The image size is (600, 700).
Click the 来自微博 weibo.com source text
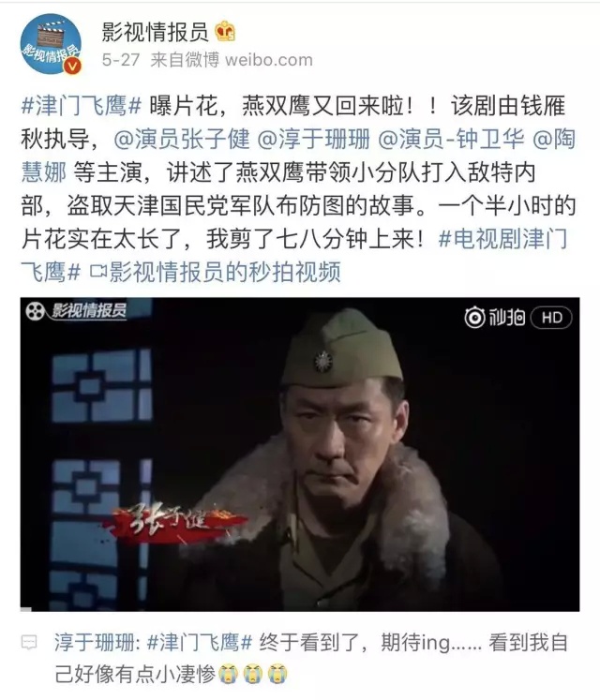232,60
